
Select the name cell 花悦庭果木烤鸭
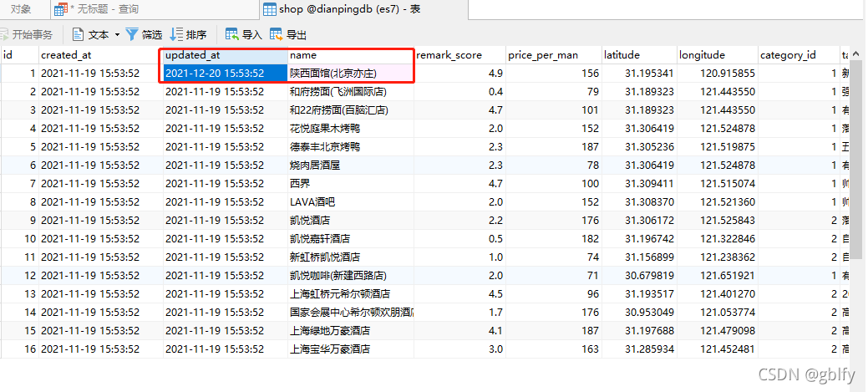click(x=350, y=129)
